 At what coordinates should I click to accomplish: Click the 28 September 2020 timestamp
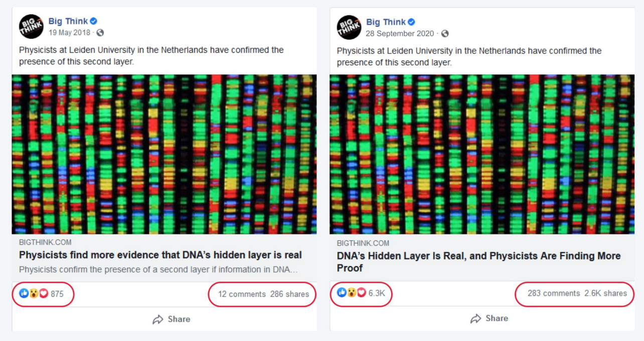[x=400, y=34]
